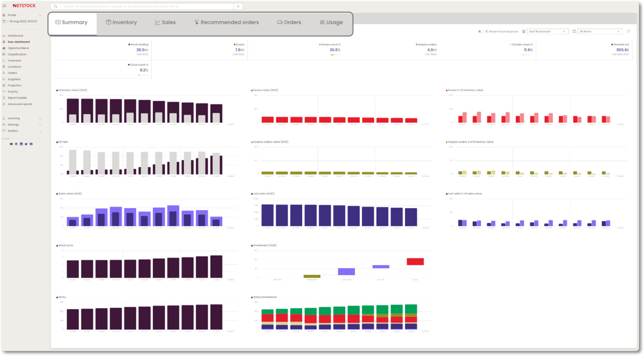Open the LinkedIn social link icon
Viewport: 644px width, 356px height.
[x=21, y=144]
